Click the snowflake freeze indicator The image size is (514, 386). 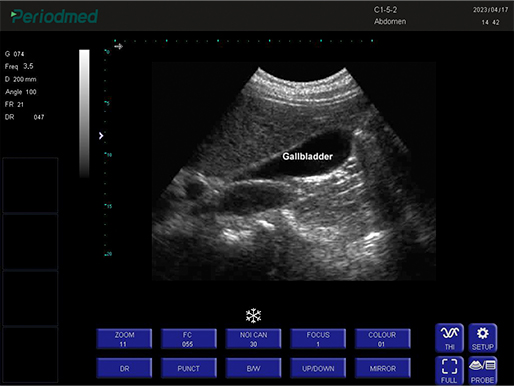coord(253,315)
